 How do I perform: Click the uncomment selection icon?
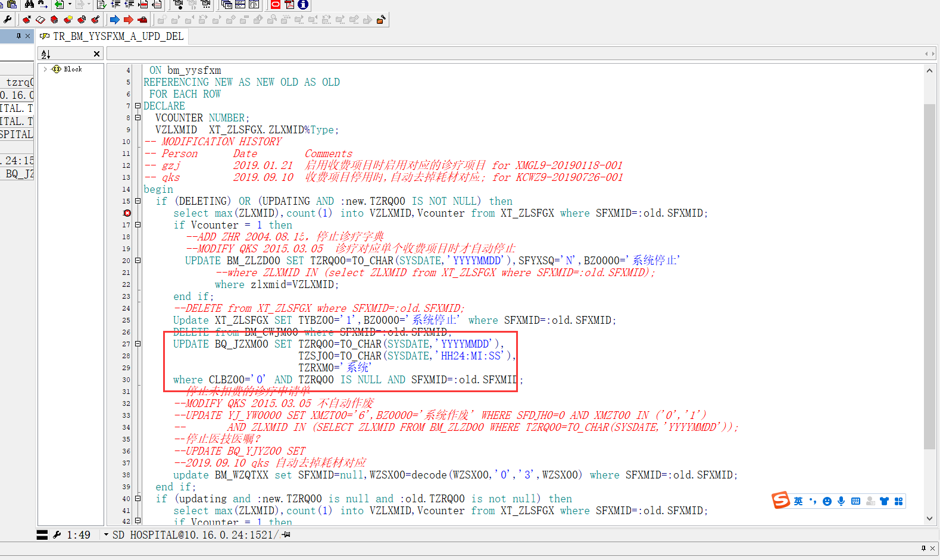157,4
